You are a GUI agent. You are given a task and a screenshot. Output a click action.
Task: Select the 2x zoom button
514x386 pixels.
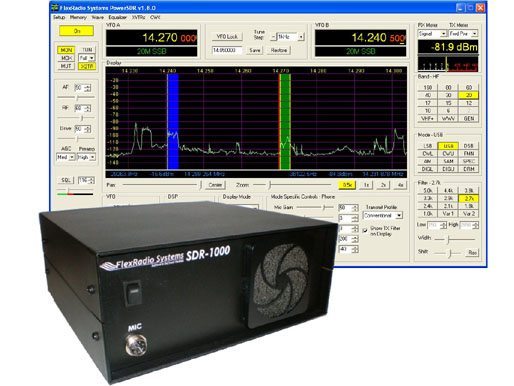pyautogui.click(x=383, y=185)
